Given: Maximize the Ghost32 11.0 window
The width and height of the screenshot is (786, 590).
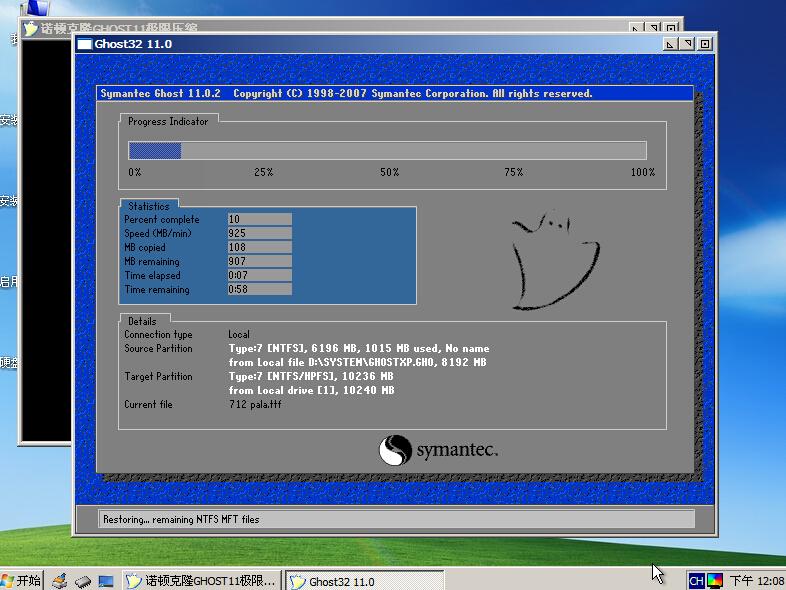Looking at the screenshot, I should pos(687,44).
